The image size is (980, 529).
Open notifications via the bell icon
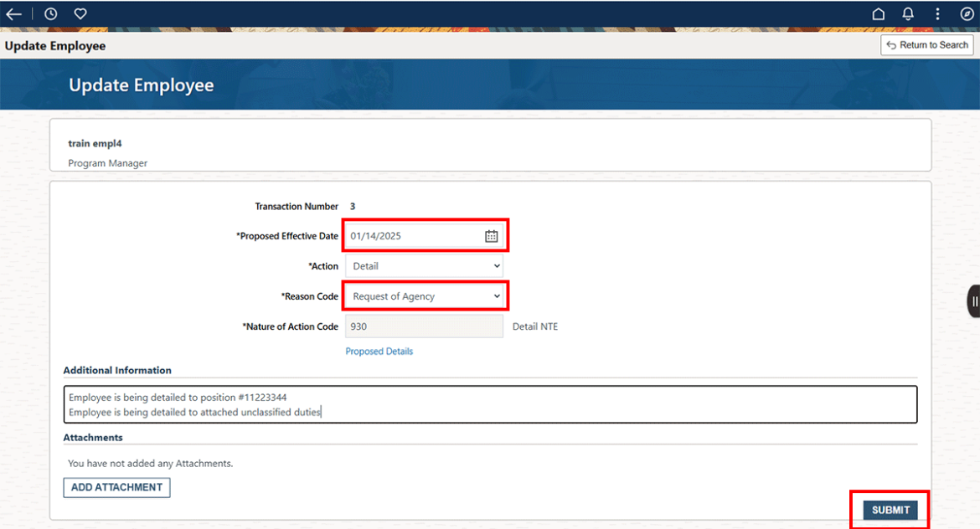(x=907, y=13)
